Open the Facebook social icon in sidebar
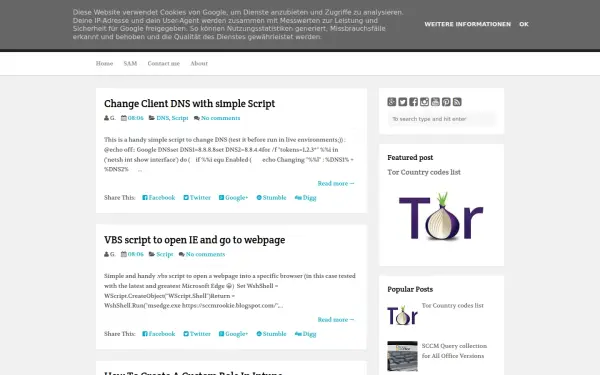 click(x=414, y=102)
